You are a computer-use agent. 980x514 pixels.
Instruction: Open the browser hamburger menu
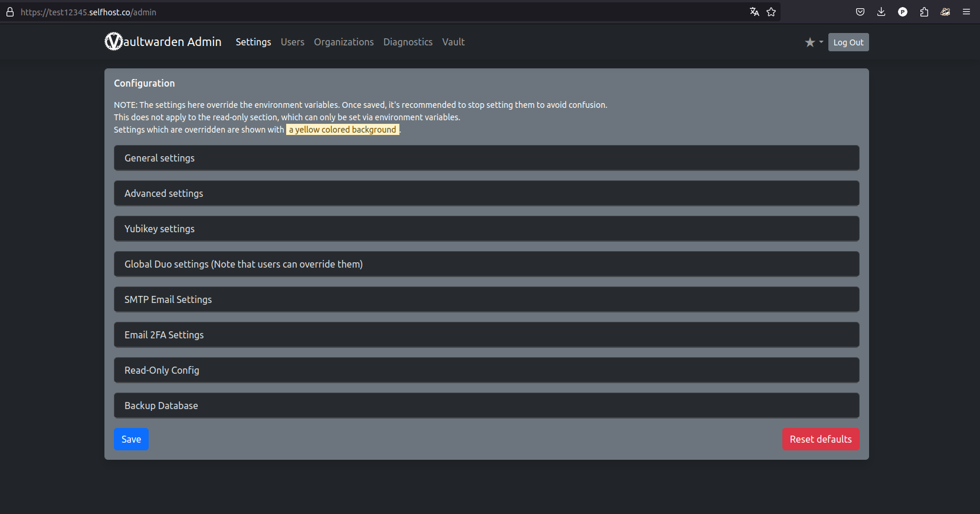[966, 12]
